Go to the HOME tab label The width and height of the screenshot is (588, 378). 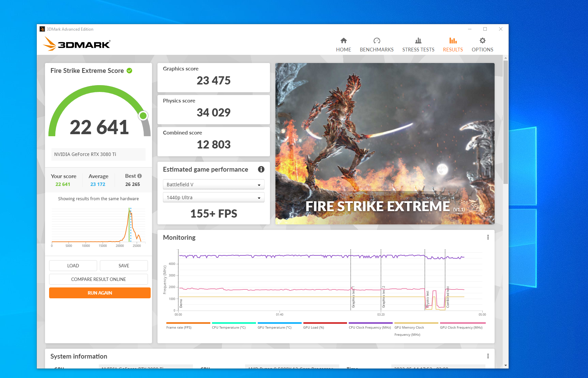pos(344,50)
